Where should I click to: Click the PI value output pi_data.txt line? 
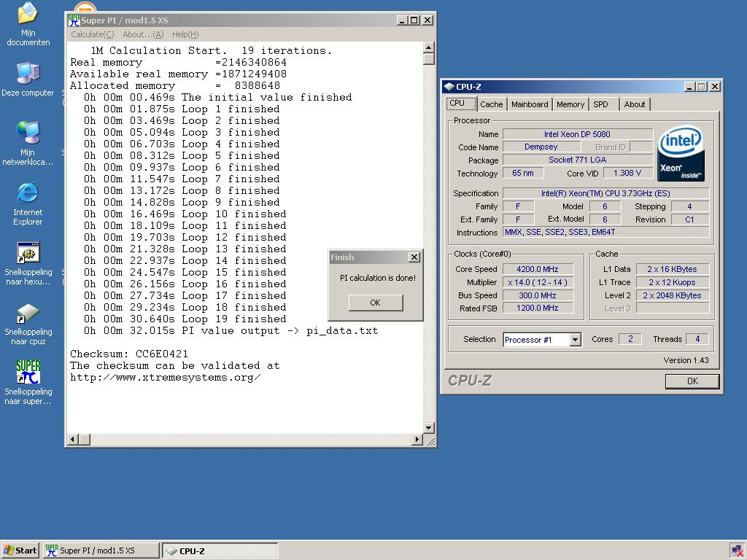(231, 330)
